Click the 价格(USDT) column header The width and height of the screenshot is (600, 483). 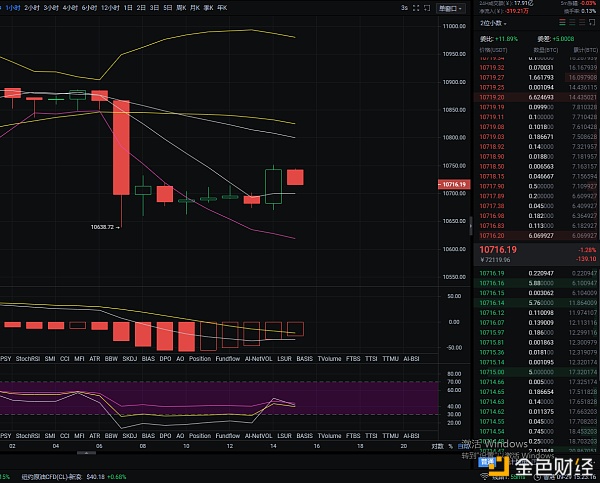[493, 50]
